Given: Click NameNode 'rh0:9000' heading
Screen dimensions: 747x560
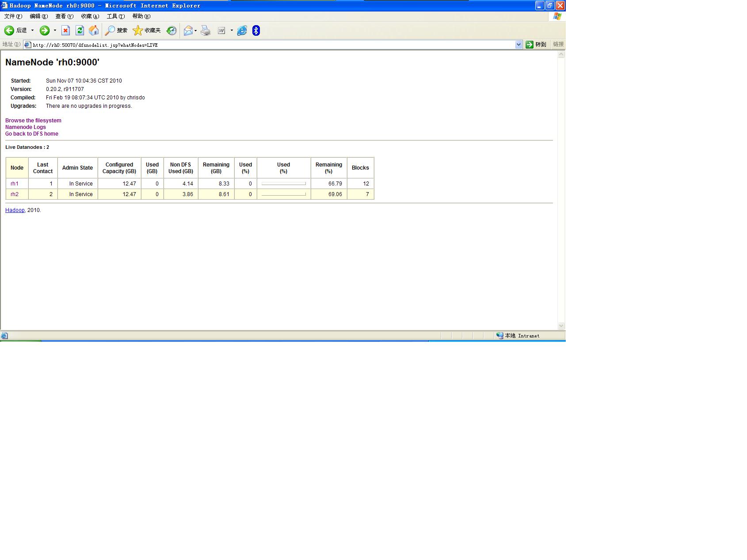Looking at the screenshot, I should (x=52, y=62).
